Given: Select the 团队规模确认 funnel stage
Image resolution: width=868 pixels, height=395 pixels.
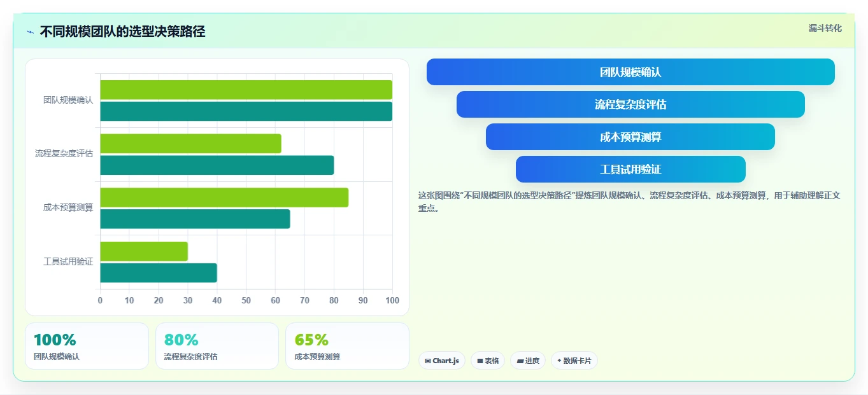Looking at the screenshot, I should (630, 72).
